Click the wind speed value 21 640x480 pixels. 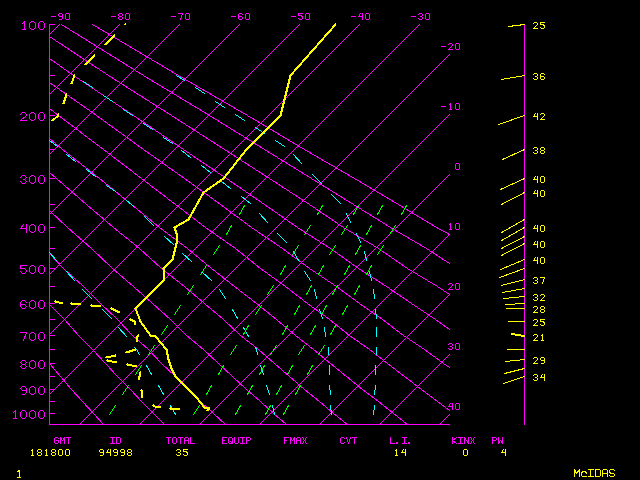point(538,338)
